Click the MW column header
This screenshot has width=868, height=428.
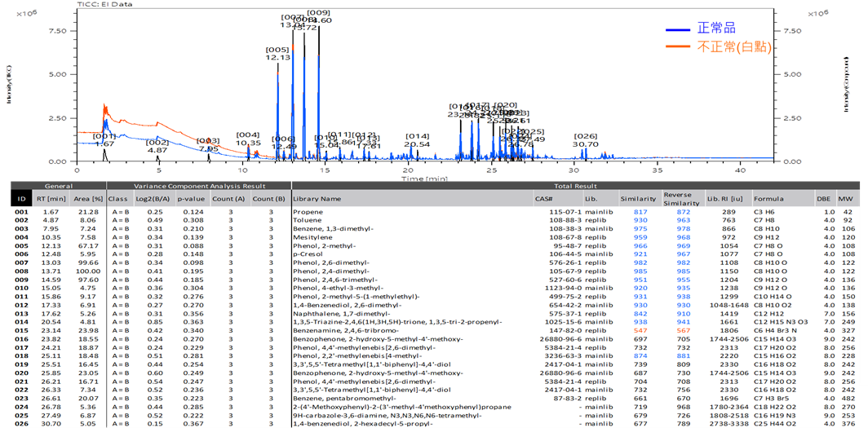847,199
